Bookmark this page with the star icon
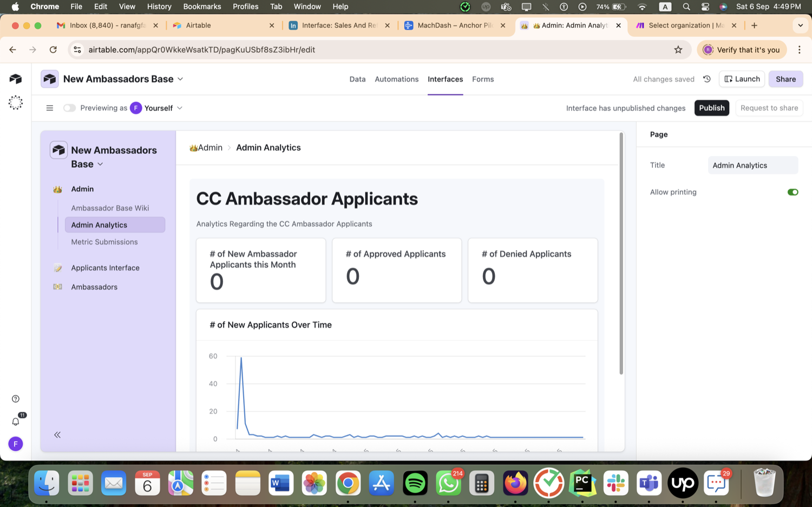The width and height of the screenshot is (812, 507). [678, 50]
